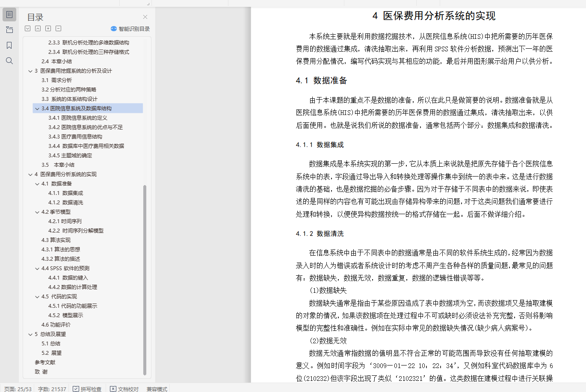
Task: Select outline entry 3.1 需求分析
Action: pos(56,80)
